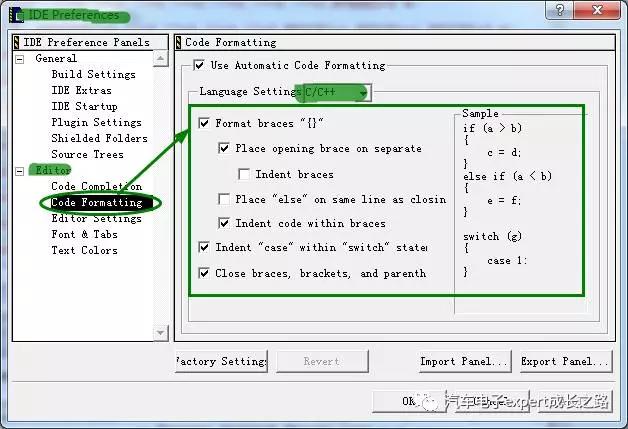Collapse the General tree group
The height and width of the screenshot is (429, 628).
[19, 59]
